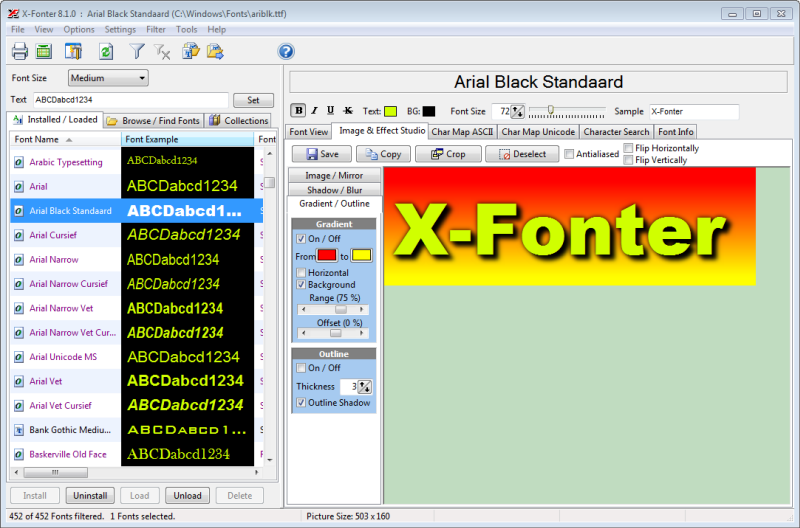Uncheck the gradient Background checkbox
This screenshot has height=528, width=800.
click(301, 285)
